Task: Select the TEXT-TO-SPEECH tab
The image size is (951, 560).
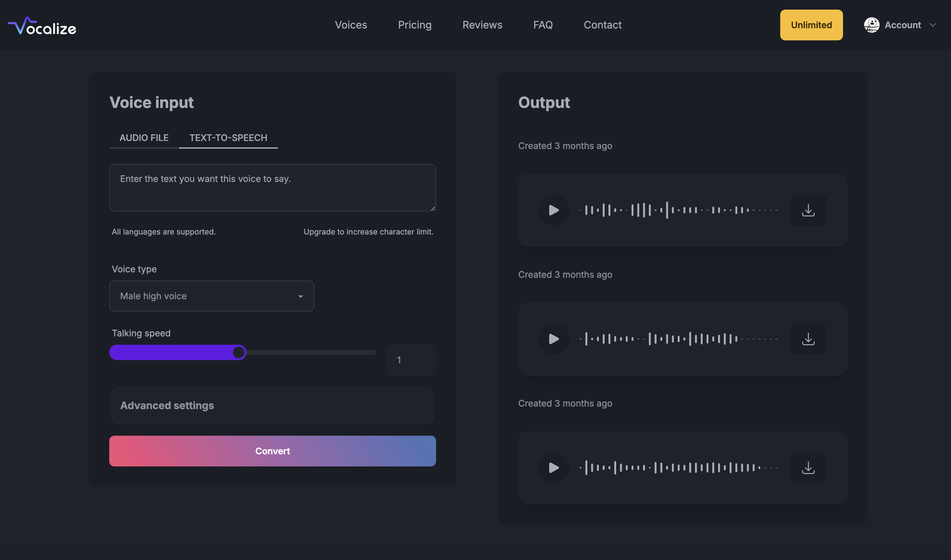Action: [x=228, y=138]
